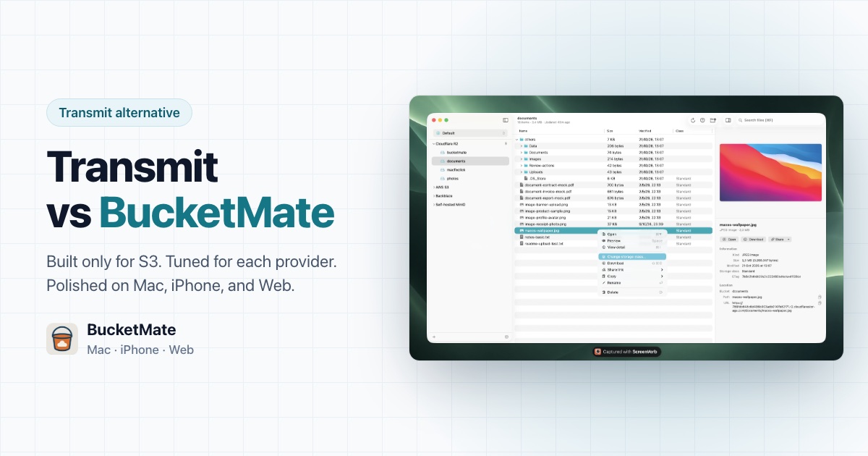Click the PDF icon of document-contract-mock.pdf
Screen dimensions: 868x456
point(522,185)
